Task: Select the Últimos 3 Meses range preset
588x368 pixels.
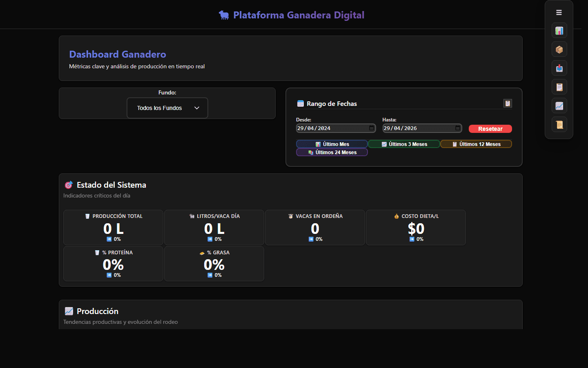Action: tap(404, 144)
